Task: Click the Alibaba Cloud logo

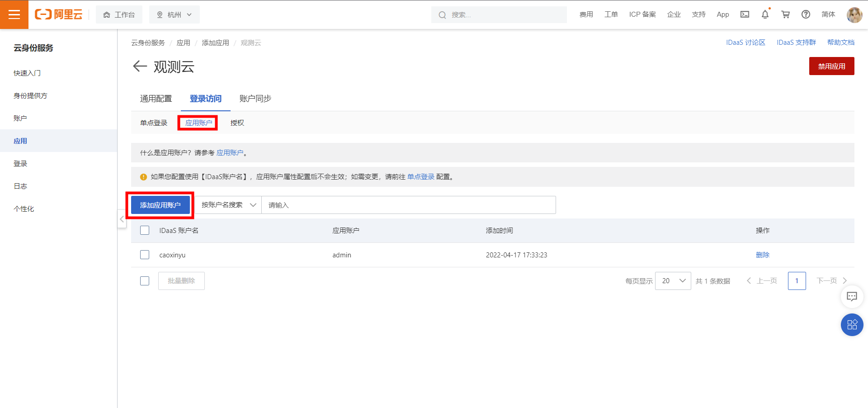Action: point(59,14)
